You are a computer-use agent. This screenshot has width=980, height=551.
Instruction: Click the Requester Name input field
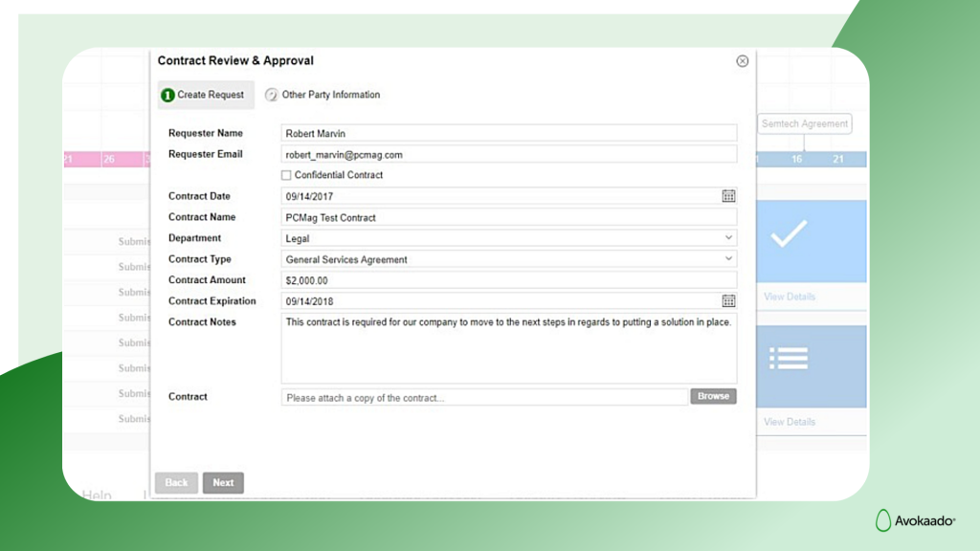pos(507,132)
